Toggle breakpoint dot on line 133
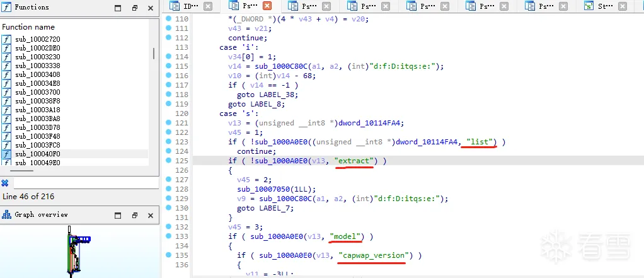 pyautogui.click(x=168, y=236)
